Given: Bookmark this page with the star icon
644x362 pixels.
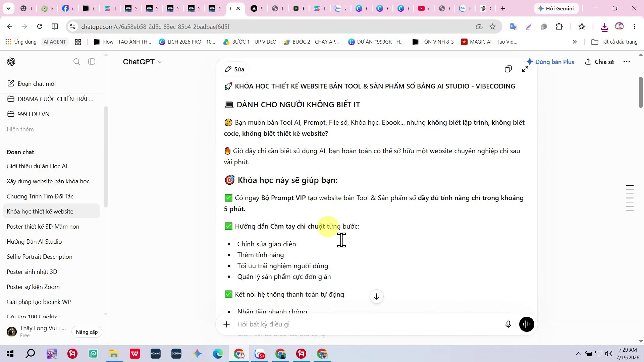Looking at the screenshot, I should coord(492,26).
